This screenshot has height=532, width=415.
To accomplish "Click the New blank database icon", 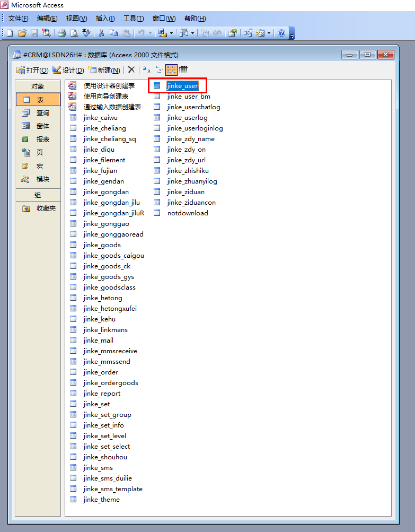I will point(10,33).
